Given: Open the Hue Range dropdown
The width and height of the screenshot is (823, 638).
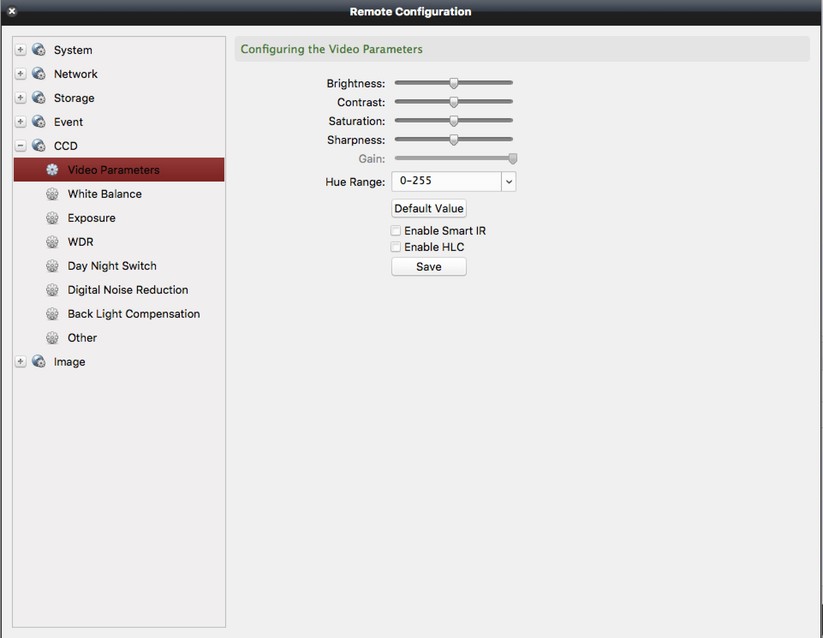Looking at the screenshot, I should (x=508, y=181).
